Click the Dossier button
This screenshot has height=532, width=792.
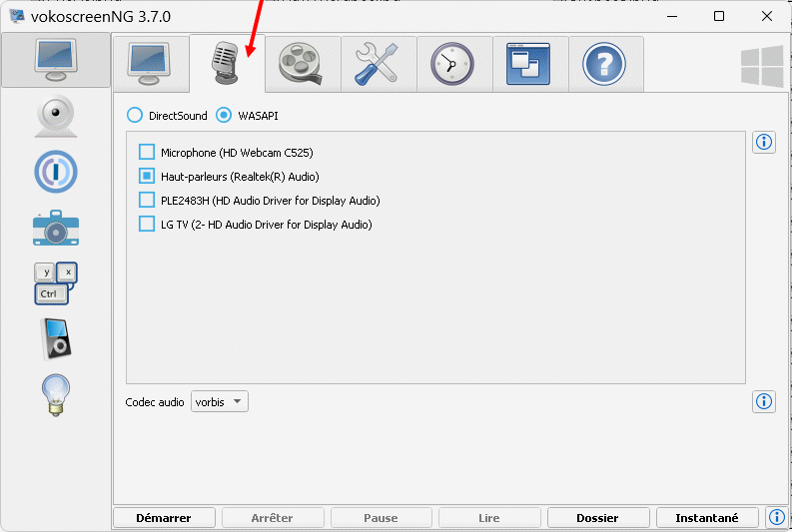tap(598, 518)
